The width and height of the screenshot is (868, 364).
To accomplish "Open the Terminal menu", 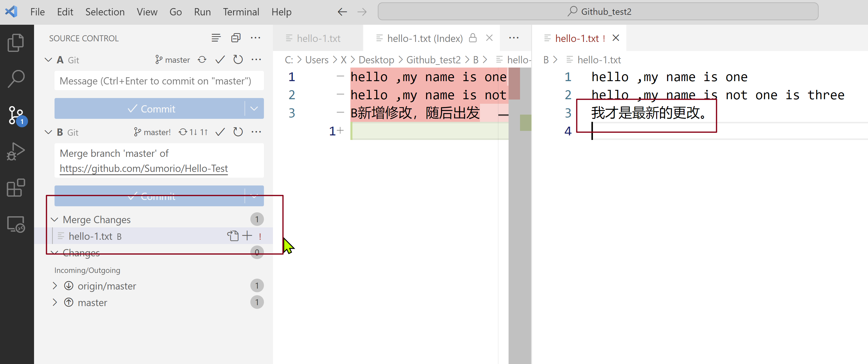I will (x=241, y=12).
